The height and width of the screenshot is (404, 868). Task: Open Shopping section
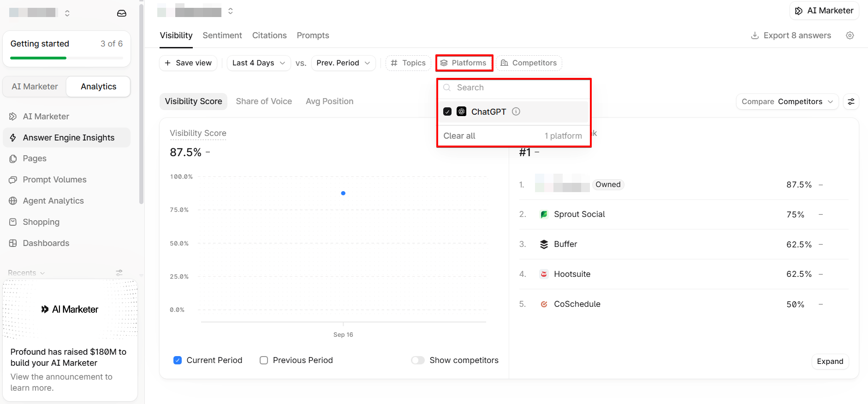pos(66,222)
